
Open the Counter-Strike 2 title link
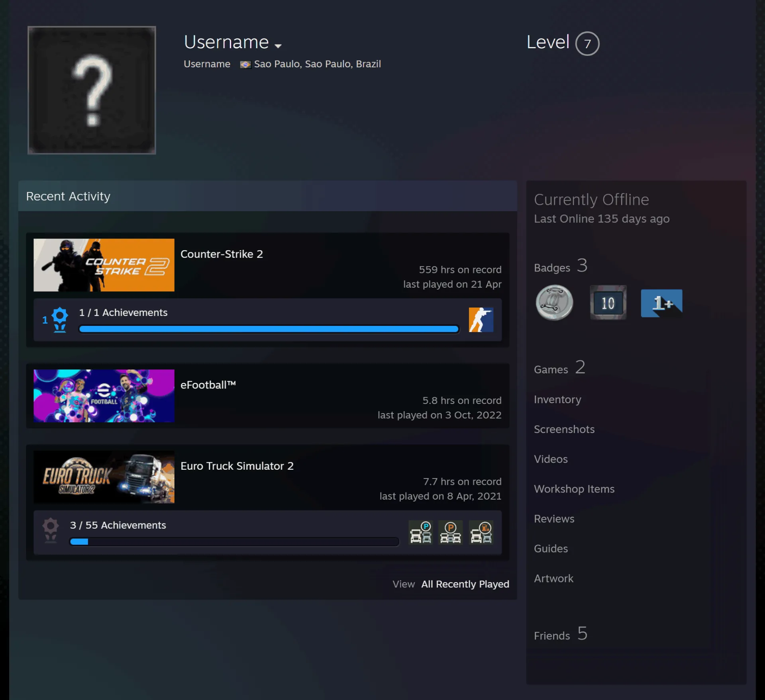click(x=222, y=254)
